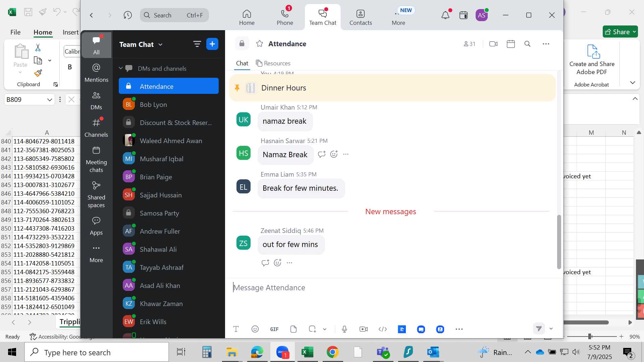Open the pinned Dinner Hours message

392,88
